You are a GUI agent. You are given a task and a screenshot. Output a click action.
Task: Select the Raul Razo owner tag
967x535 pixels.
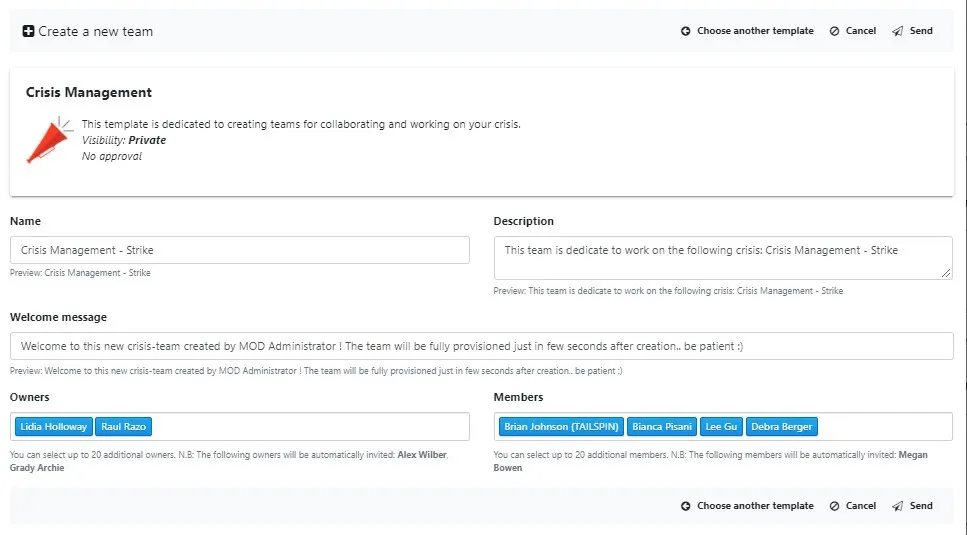(x=123, y=427)
